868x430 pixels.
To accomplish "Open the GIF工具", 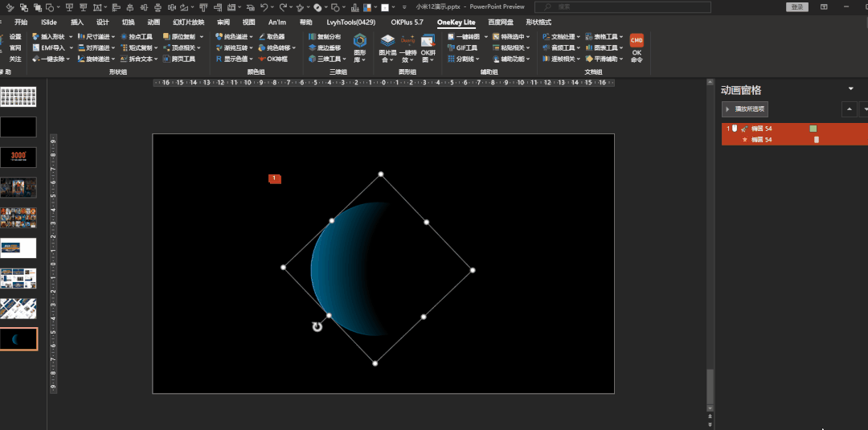I will [462, 47].
